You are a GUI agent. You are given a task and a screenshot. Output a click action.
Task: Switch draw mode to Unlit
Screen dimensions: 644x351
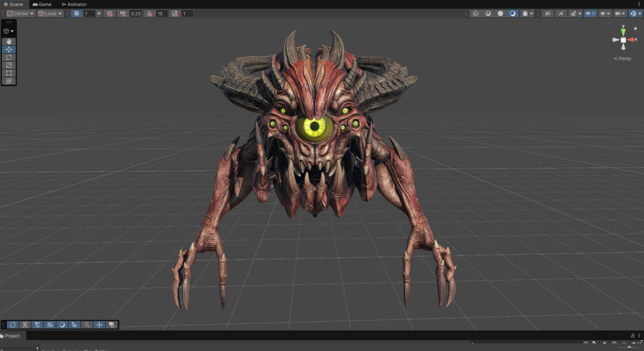[501, 13]
